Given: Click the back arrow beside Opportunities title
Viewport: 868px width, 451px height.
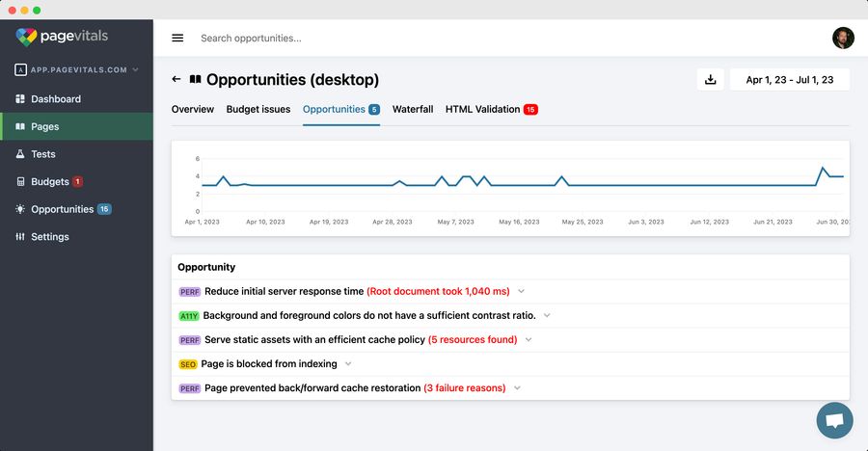Looking at the screenshot, I should [x=176, y=79].
